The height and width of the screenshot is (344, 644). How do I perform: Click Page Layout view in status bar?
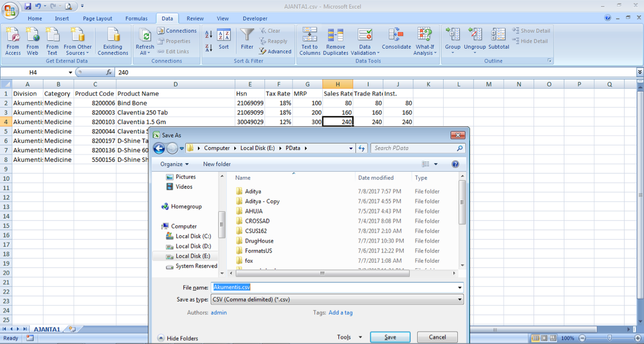[544, 338]
